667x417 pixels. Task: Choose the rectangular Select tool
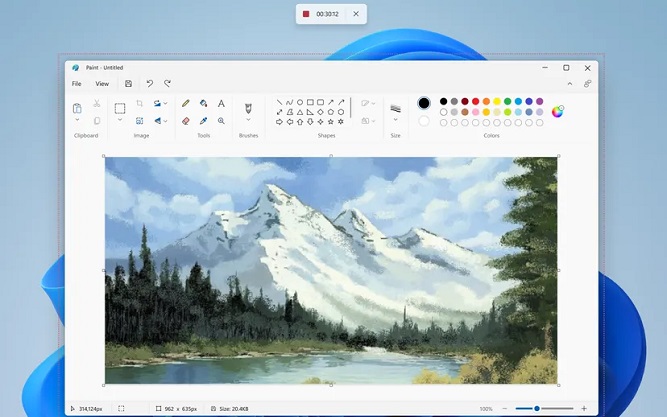(x=120, y=109)
